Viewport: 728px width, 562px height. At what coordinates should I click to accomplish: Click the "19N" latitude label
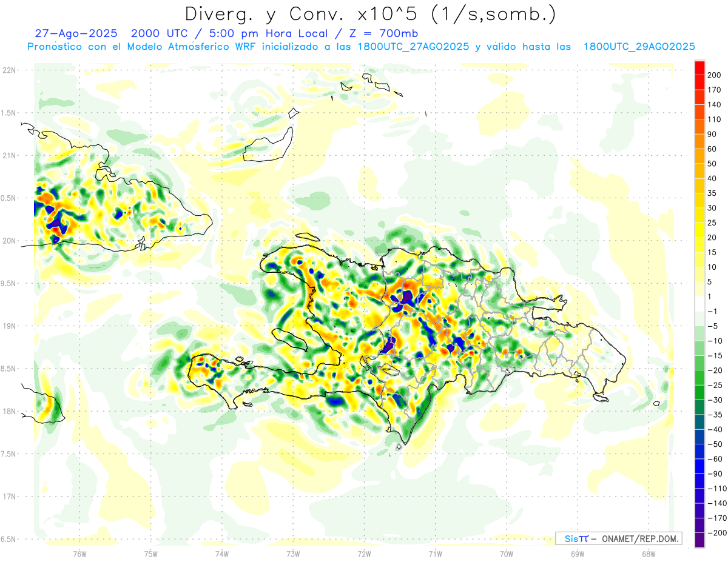(8, 326)
